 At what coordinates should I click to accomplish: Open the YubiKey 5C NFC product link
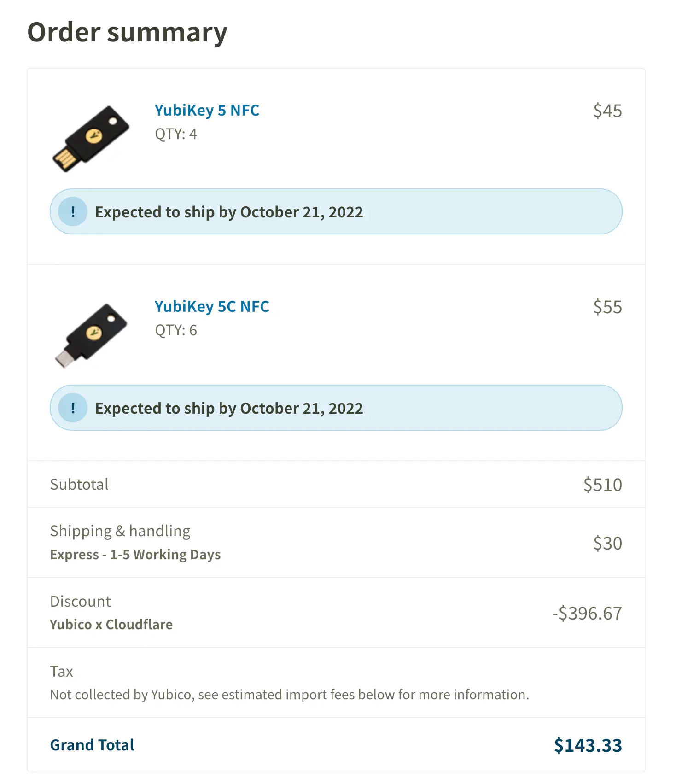(211, 306)
